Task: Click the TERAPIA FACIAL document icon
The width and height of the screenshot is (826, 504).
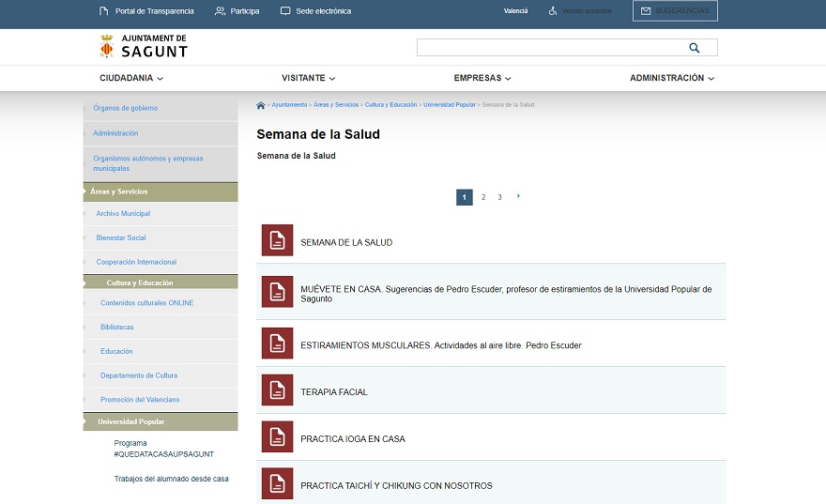Action: pos(277,390)
